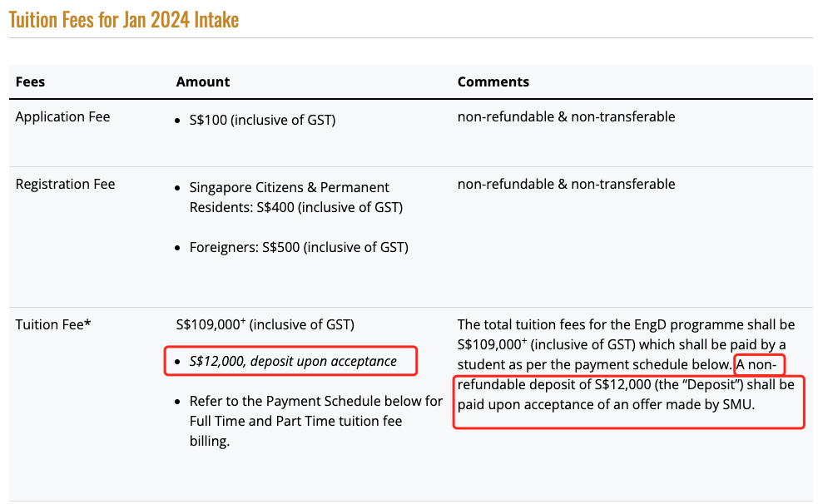Image resolution: width=818 pixels, height=504 pixels.
Task: Select the 'Registration Fee' row label
Action: pos(65,184)
